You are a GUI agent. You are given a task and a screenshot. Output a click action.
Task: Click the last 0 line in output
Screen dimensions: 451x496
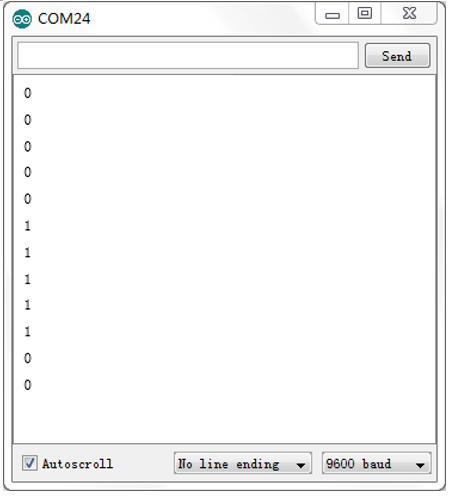[x=28, y=385]
